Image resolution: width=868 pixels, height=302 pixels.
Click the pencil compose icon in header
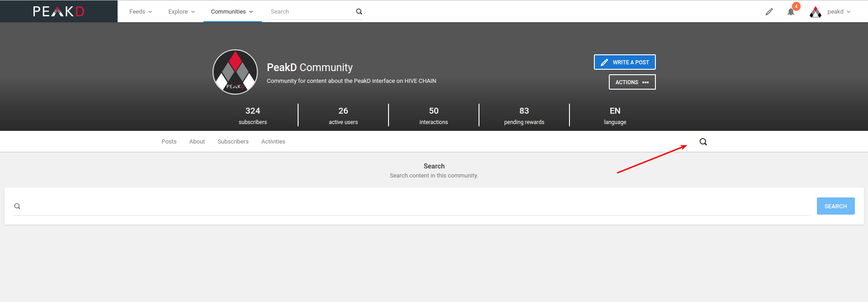[769, 12]
